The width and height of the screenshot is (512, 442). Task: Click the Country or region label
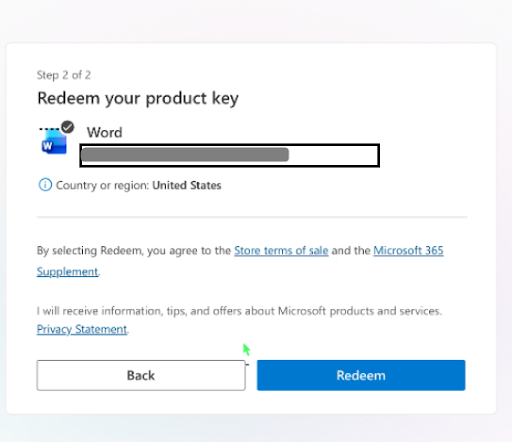tap(102, 185)
